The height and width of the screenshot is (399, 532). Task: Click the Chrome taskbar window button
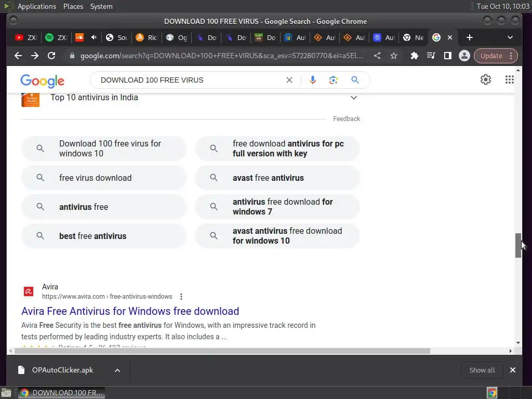tap(61, 393)
